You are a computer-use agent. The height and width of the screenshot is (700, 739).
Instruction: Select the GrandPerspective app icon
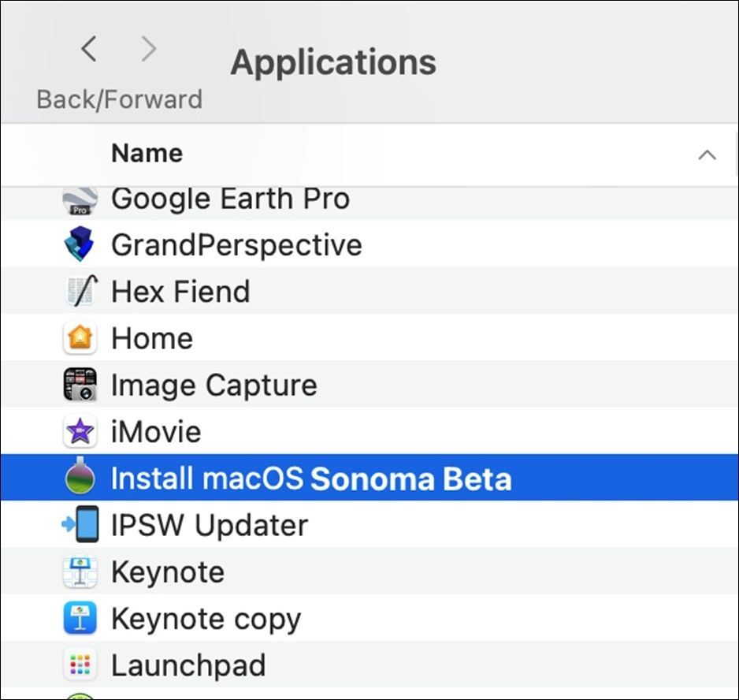tap(80, 245)
